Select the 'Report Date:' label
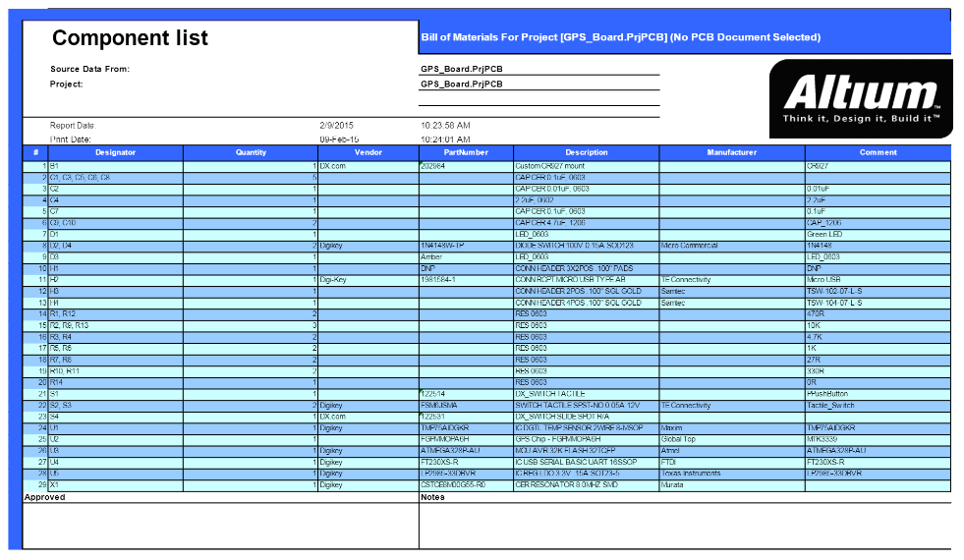 click(73, 126)
